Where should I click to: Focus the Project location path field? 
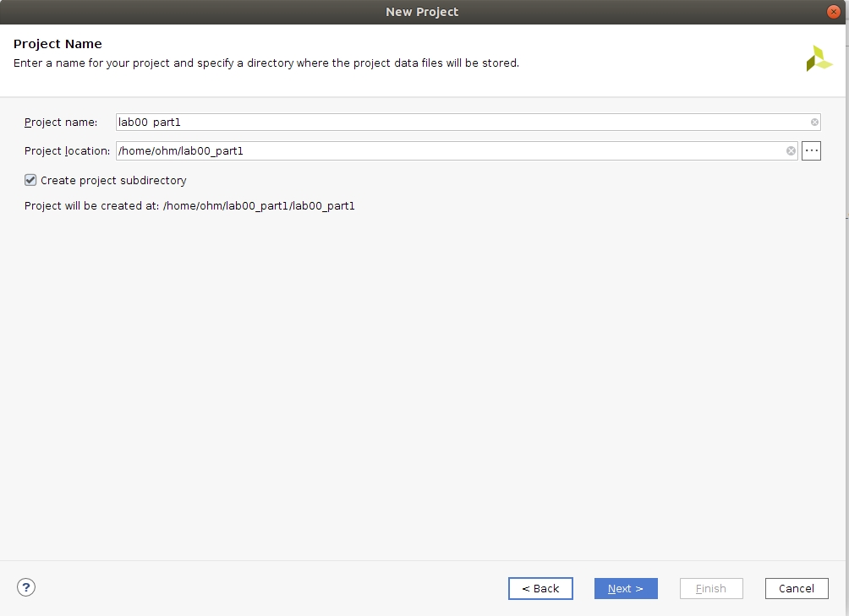point(448,151)
